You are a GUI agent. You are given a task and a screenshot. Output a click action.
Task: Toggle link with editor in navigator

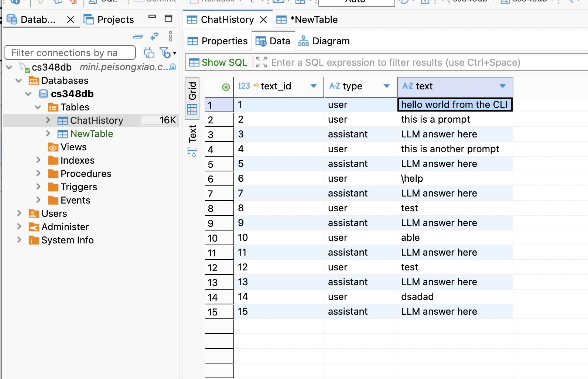coord(154,36)
